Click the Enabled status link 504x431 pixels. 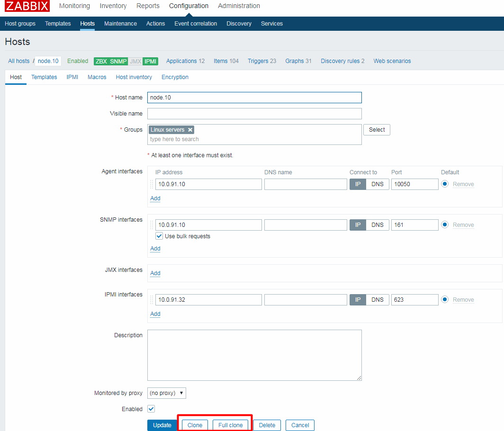78,61
